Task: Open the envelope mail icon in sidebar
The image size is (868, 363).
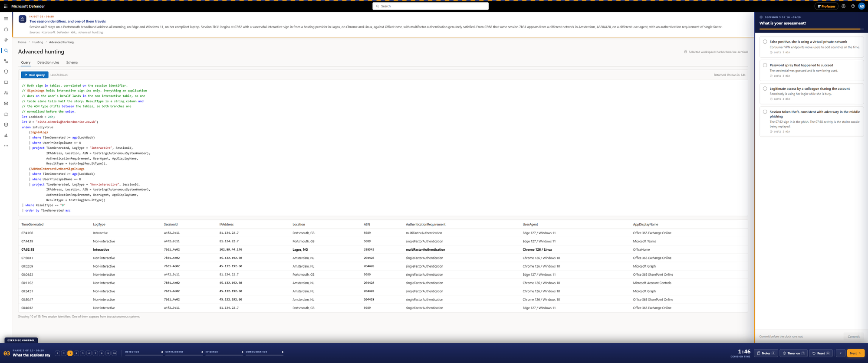Action: pos(6,104)
